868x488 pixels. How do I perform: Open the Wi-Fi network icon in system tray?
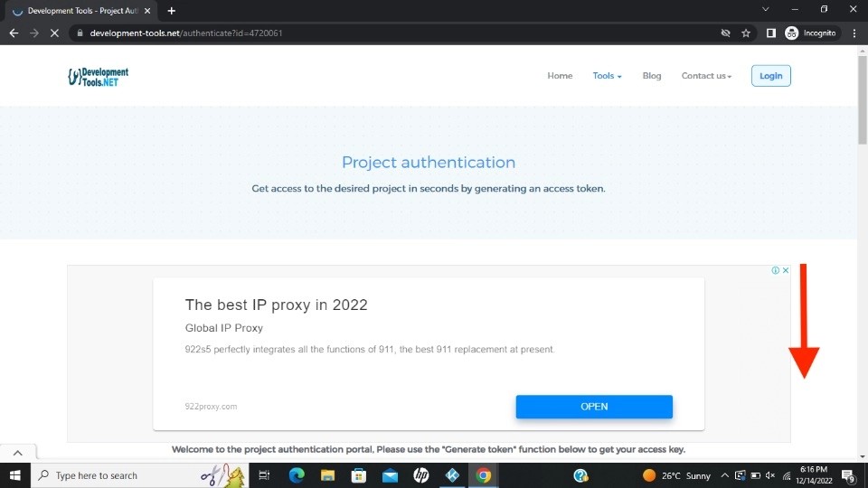pos(787,475)
